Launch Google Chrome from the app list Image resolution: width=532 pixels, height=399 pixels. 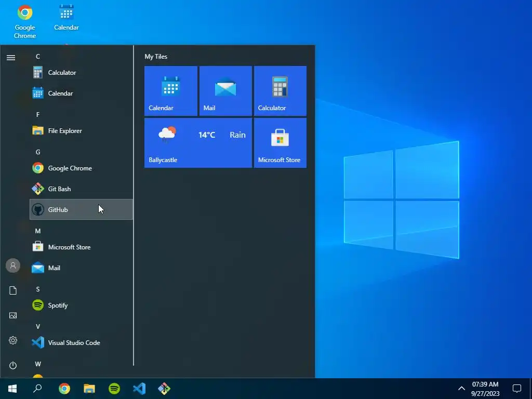(x=81, y=168)
